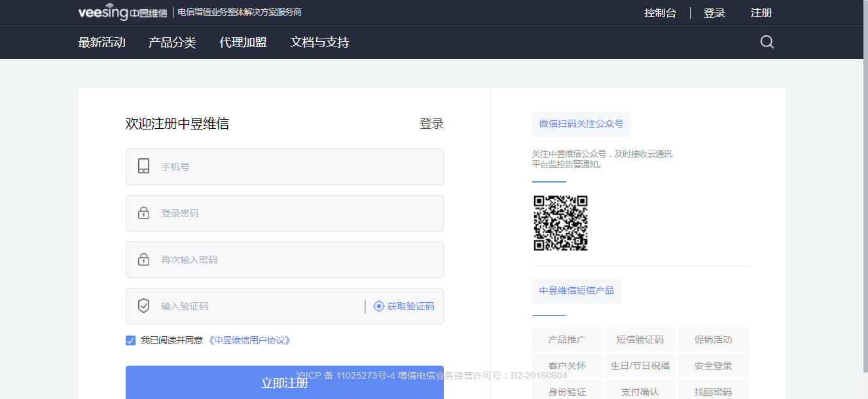The width and height of the screenshot is (868, 399).
Task: Uncheck the 我已阅读并同意 agreement checkbox
Action: pyautogui.click(x=130, y=340)
